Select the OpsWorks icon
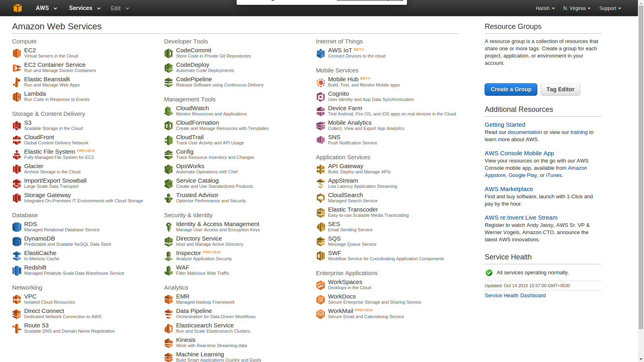The height and width of the screenshot is (362, 644). tap(169, 169)
